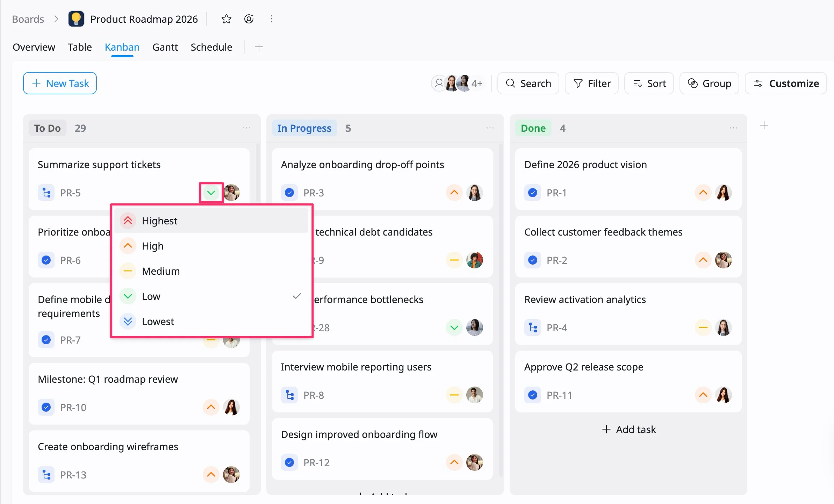This screenshot has height=504, width=834.
Task: Select Highest in the priority menu
Action: click(211, 221)
